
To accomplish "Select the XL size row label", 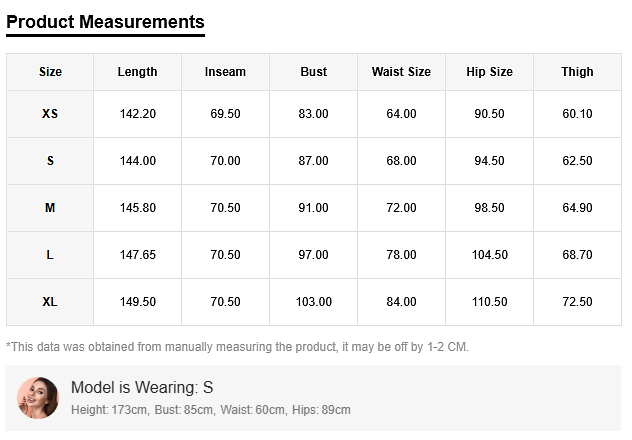I will pyautogui.click(x=50, y=302).
